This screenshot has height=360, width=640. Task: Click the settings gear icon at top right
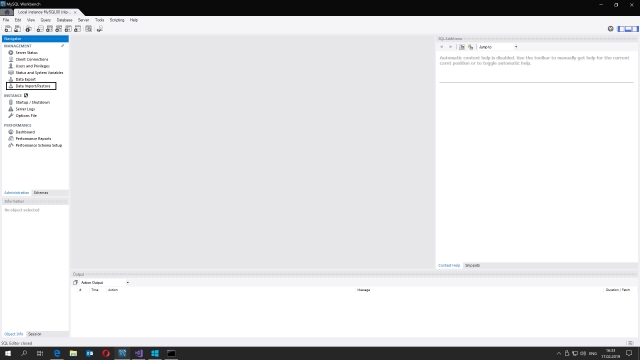(611, 29)
